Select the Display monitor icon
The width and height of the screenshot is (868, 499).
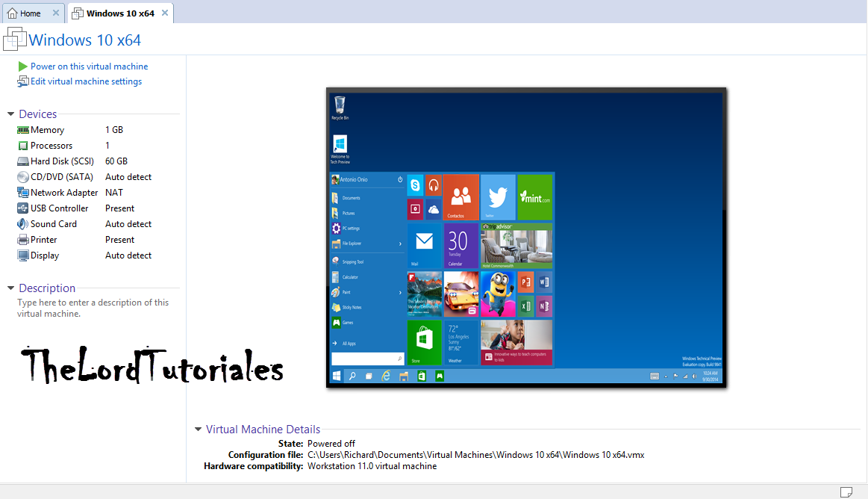(x=22, y=255)
